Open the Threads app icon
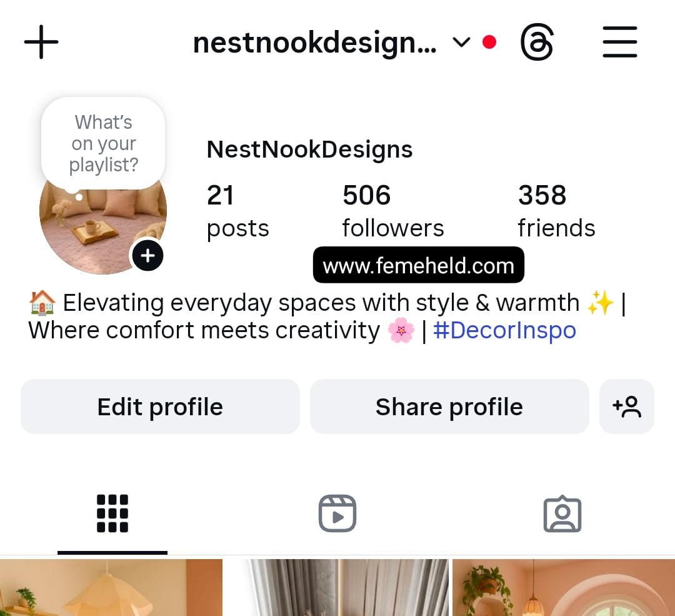 [x=537, y=43]
